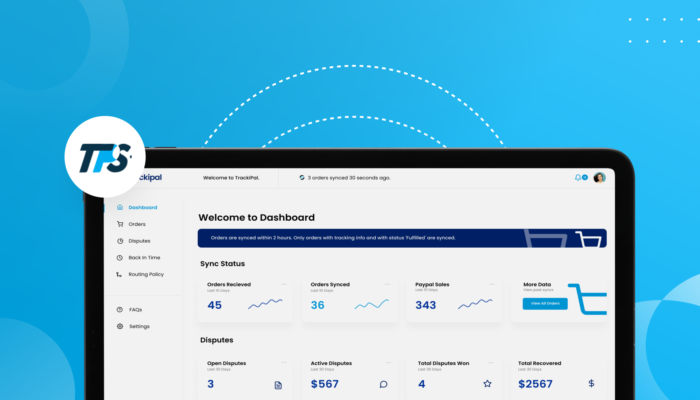Open Back In Time page

point(142,258)
